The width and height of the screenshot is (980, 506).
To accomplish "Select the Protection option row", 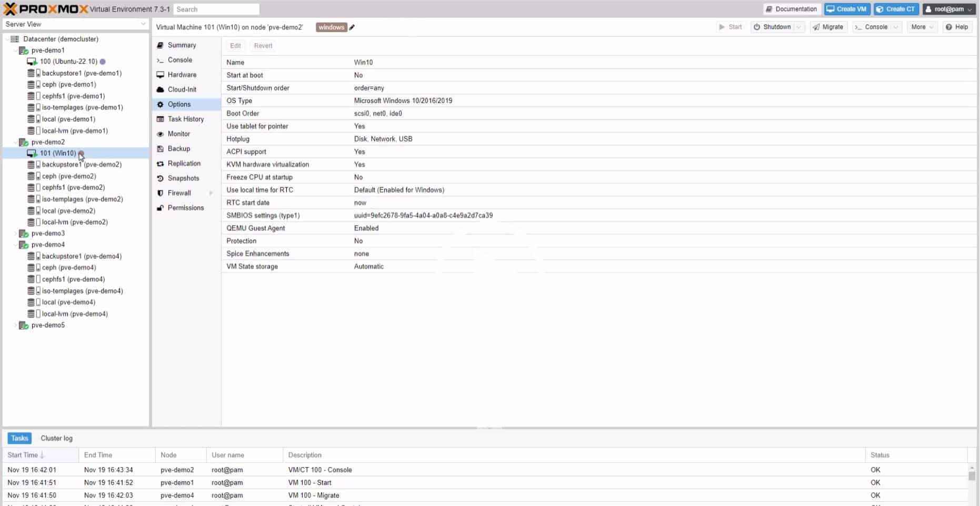I will pos(599,241).
